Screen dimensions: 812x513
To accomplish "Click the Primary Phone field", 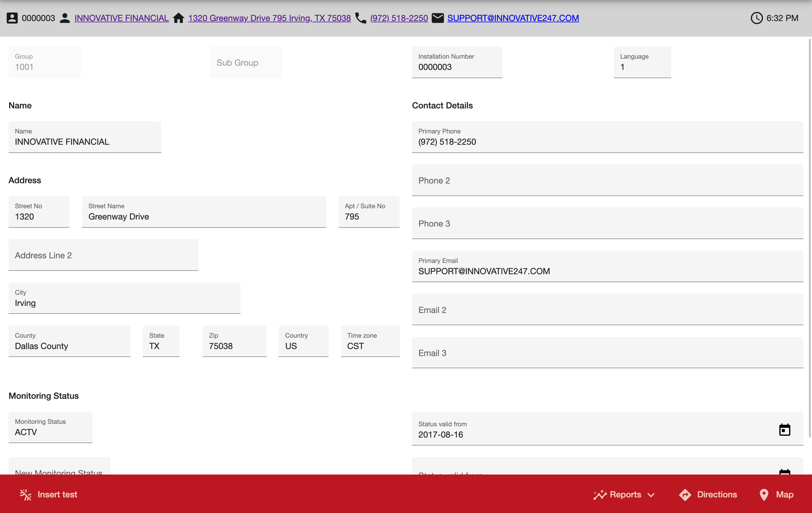I will 608,137.
